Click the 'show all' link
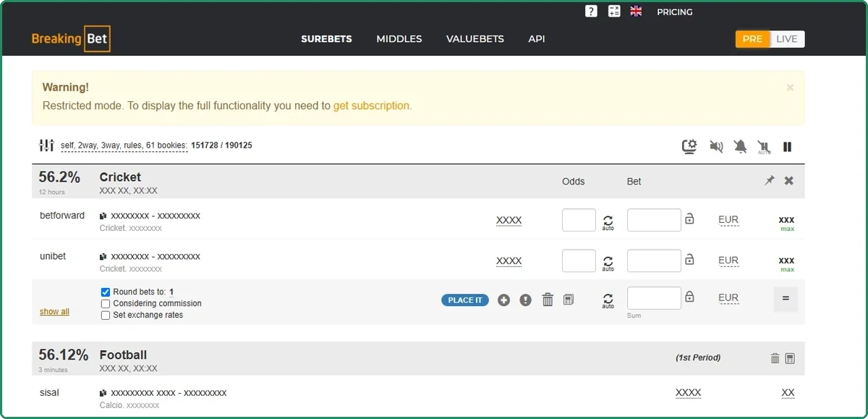 click(x=54, y=312)
